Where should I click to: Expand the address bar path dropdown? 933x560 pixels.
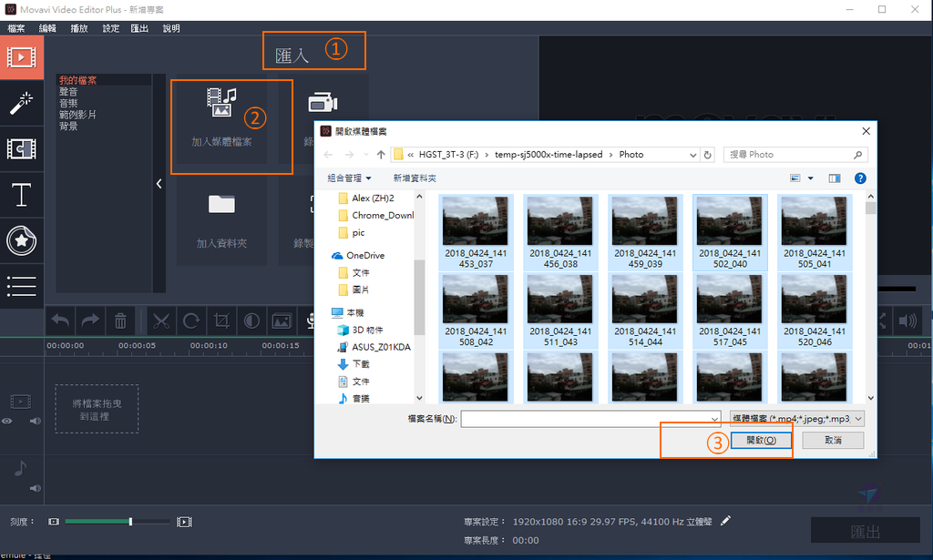pyautogui.click(x=692, y=155)
